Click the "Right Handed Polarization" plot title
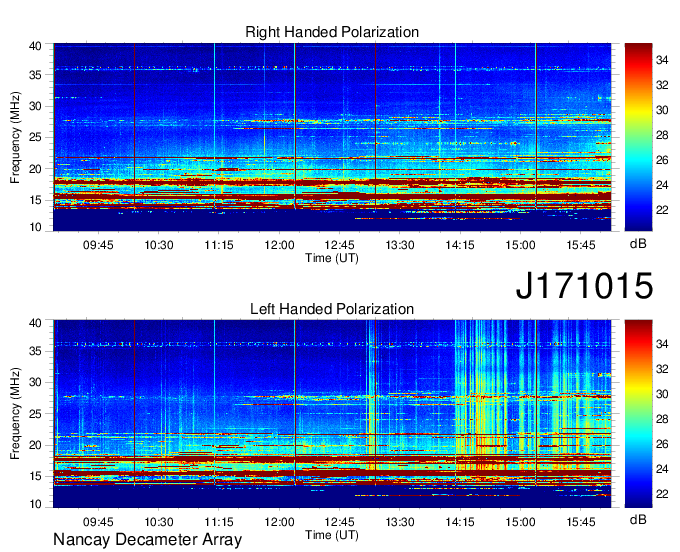The height and width of the screenshot is (552, 680). coord(332,32)
